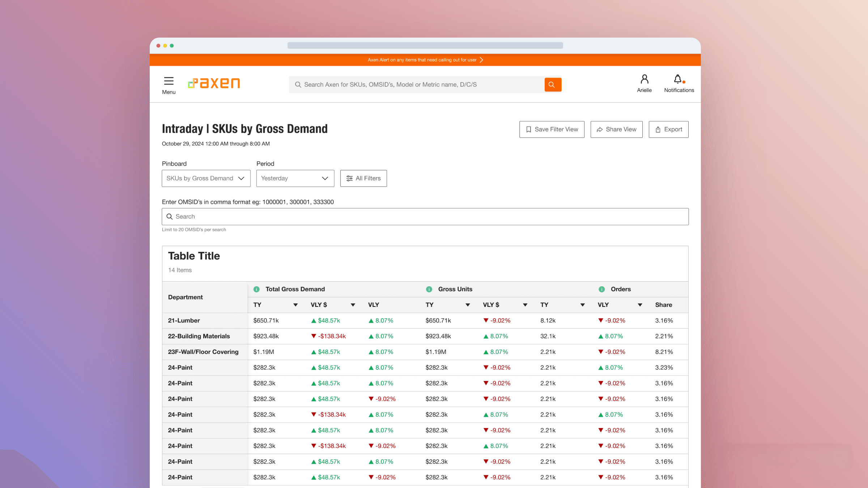Expand the Pinboard SKUs by Gross Demand dropdown
This screenshot has width=868, height=488.
206,178
